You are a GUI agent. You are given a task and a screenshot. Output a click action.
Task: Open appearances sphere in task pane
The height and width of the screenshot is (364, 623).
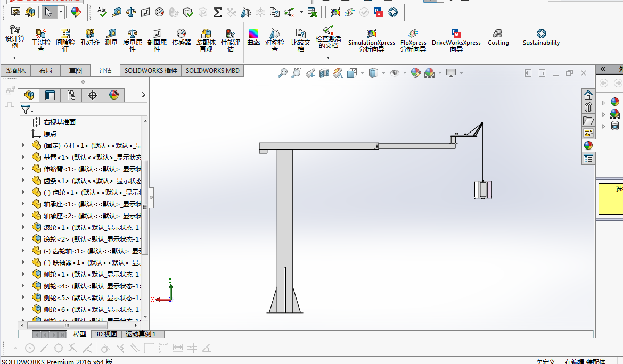click(x=588, y=146)
